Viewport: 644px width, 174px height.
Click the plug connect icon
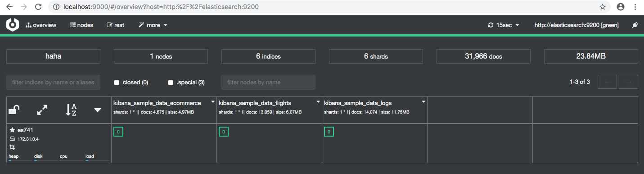[635, 25]
